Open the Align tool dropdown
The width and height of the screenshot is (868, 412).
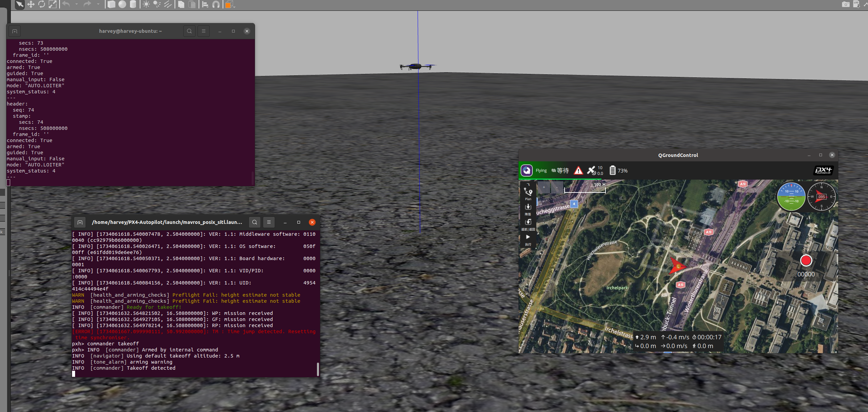[x=205, y=4]
